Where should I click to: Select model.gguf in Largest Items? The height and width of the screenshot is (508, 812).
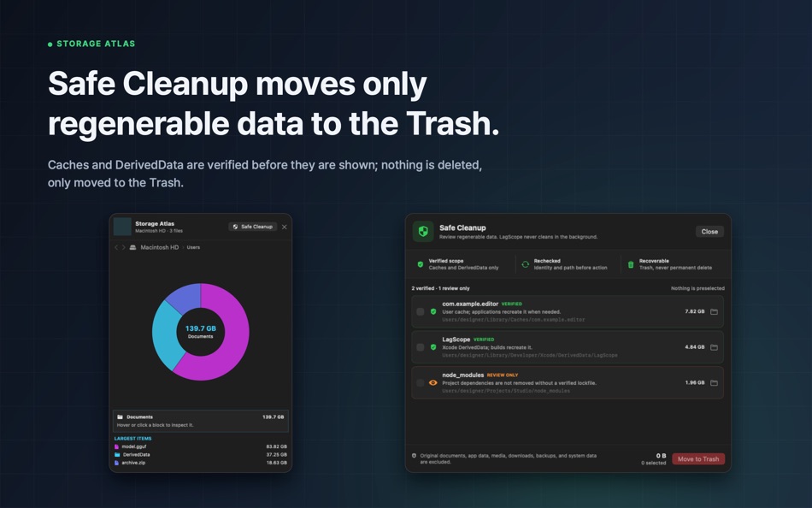pos(200,446)
